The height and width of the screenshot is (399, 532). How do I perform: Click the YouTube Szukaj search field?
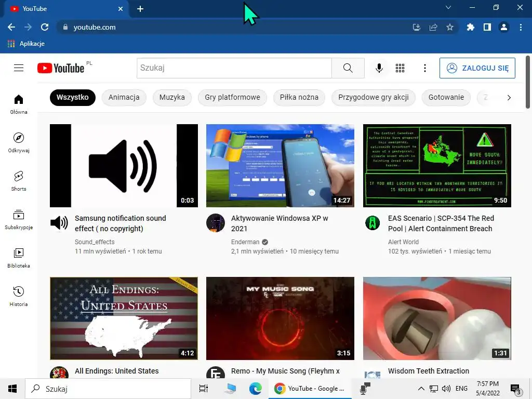click(234, 68)
